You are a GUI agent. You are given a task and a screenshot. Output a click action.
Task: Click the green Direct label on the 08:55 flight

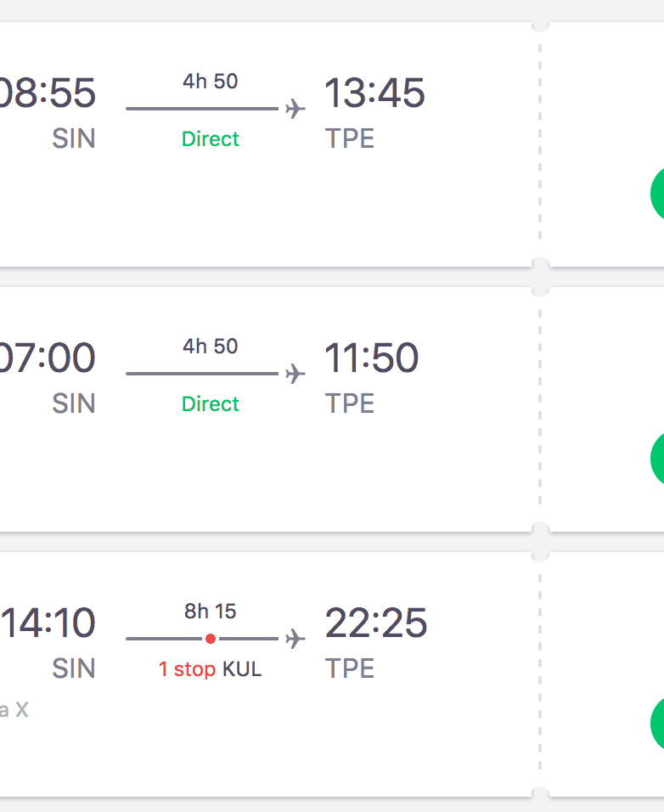(x=211, y=139)
